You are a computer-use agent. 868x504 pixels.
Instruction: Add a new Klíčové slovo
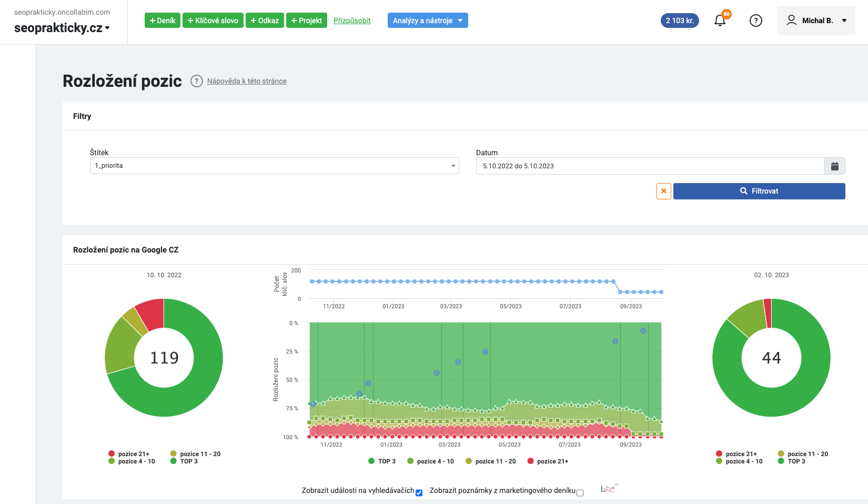pyautogui.click(x=213, y=21)
